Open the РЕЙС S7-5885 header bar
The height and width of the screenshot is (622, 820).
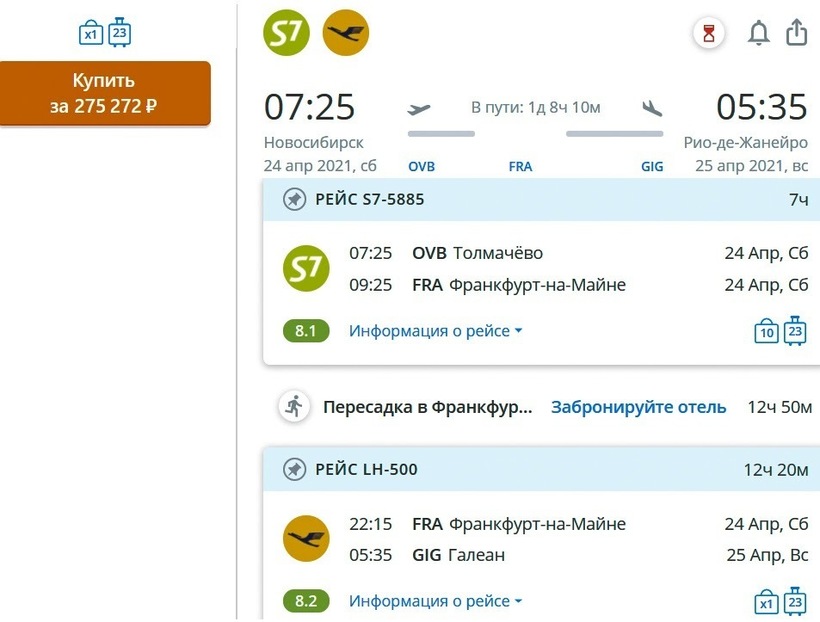click(540, 200)
